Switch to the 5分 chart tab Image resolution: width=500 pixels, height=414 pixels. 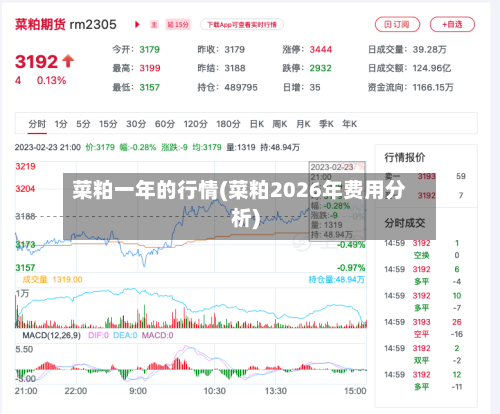(83, 124)
